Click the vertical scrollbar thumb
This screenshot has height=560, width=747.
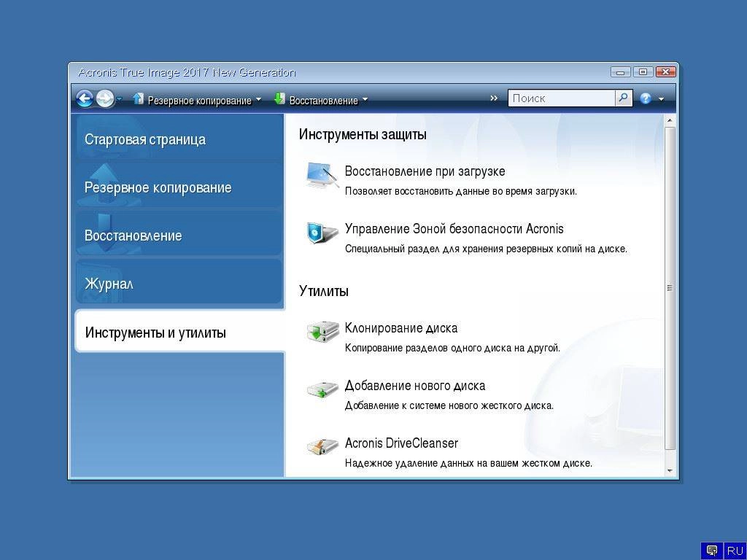(670, 288)
